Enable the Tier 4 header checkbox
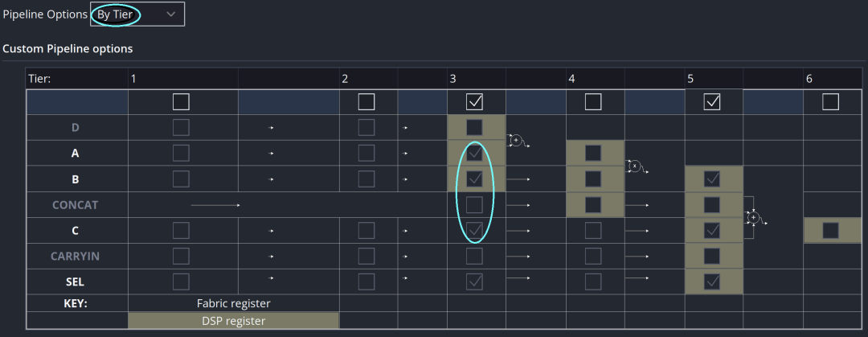This screenshot has height=337, width=868. (593, 101)
